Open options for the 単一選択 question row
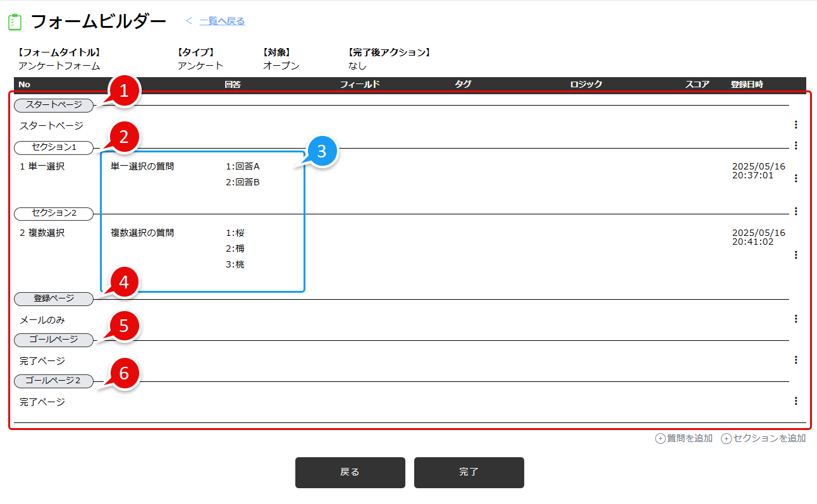Viewport: 817px width, 504px height. (x=795, y=178)
